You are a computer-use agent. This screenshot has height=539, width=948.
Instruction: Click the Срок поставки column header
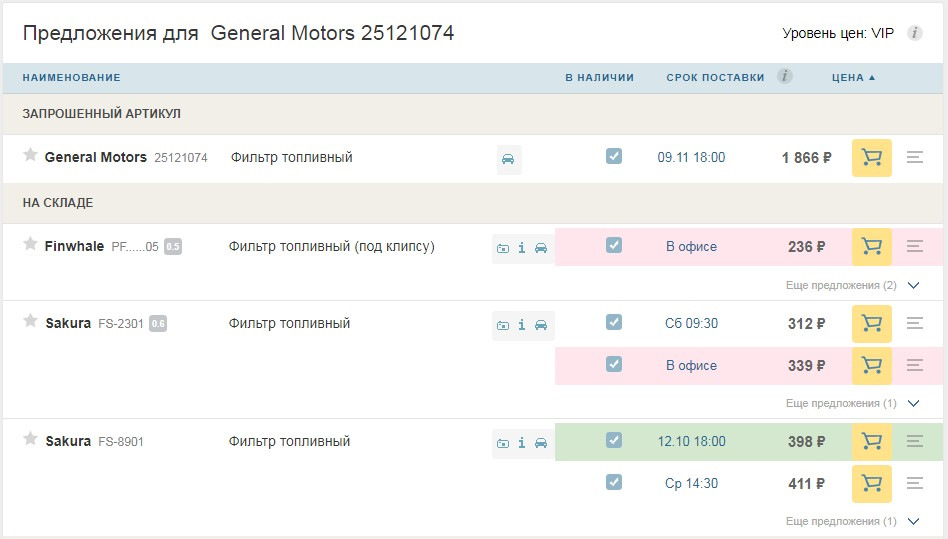(x=715, y=77)
